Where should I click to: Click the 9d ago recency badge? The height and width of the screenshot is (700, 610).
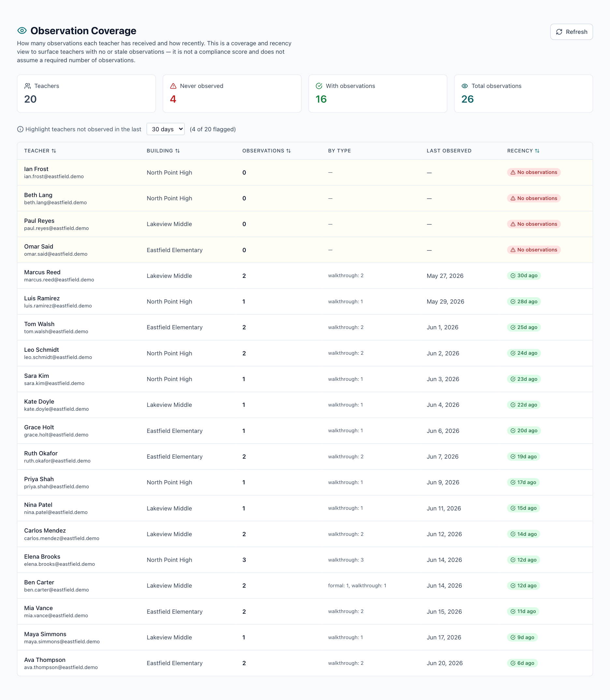[x=522, y=637]
